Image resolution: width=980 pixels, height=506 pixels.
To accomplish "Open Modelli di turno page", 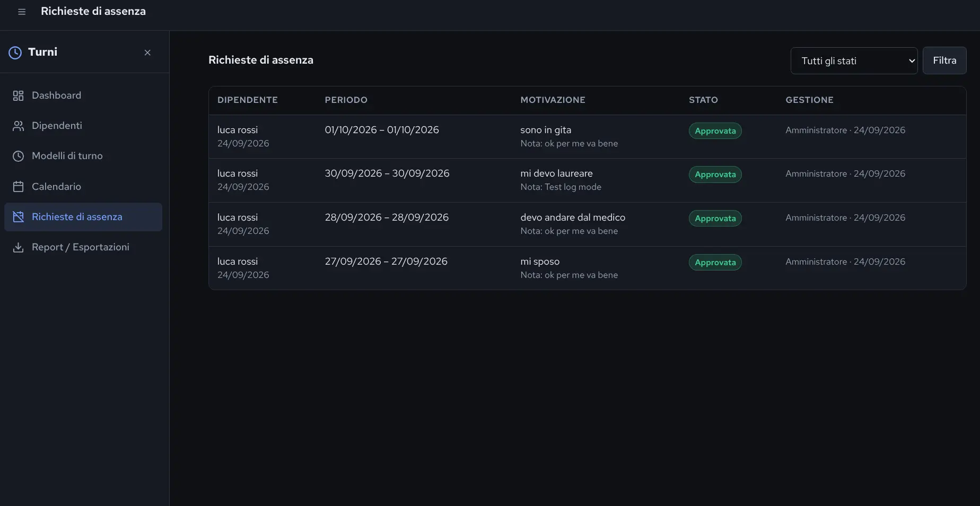I will click(x=83, y=156).
